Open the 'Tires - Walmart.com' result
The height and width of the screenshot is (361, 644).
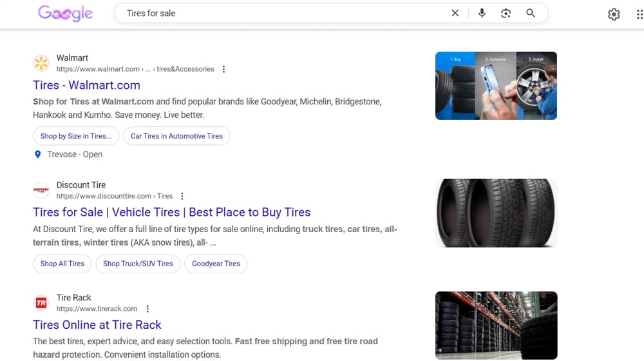(86, 85)
